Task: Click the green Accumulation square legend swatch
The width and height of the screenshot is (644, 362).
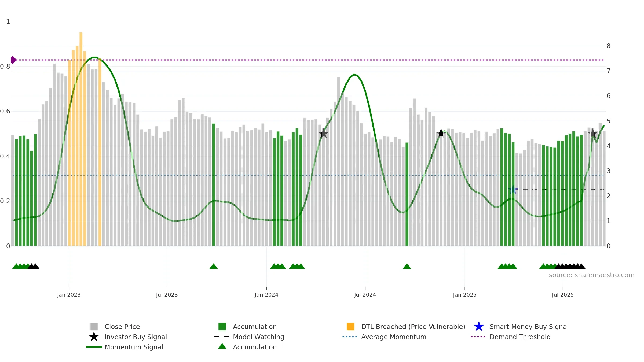Action: tap(222, 326)
